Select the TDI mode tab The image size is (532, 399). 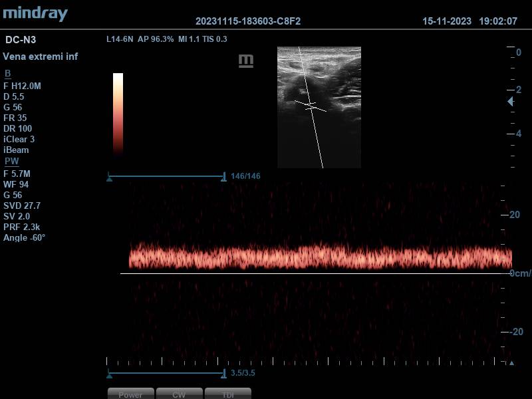click(x=228, y=394)
